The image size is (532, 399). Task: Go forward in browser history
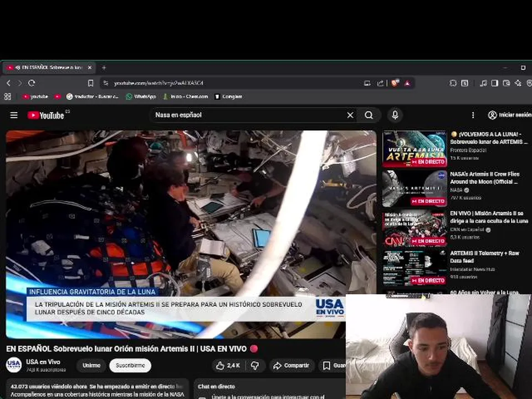click(x=20, y=83)
